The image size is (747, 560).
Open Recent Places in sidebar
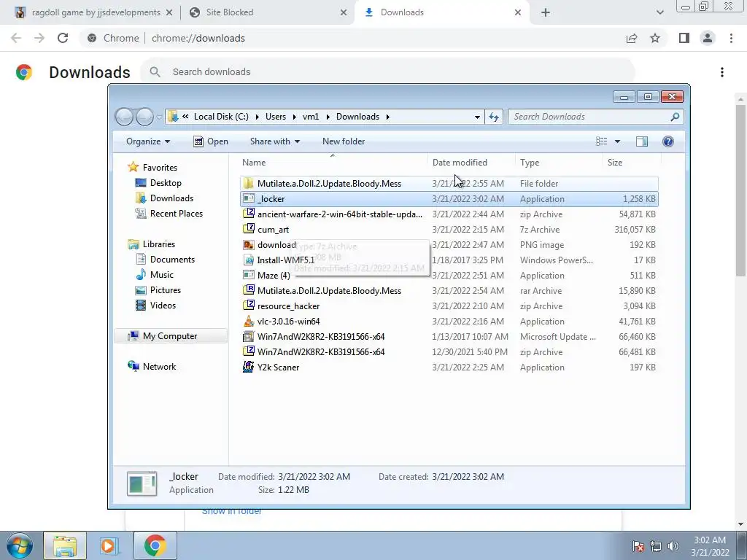pyautogui.click(x=177, y=214)
